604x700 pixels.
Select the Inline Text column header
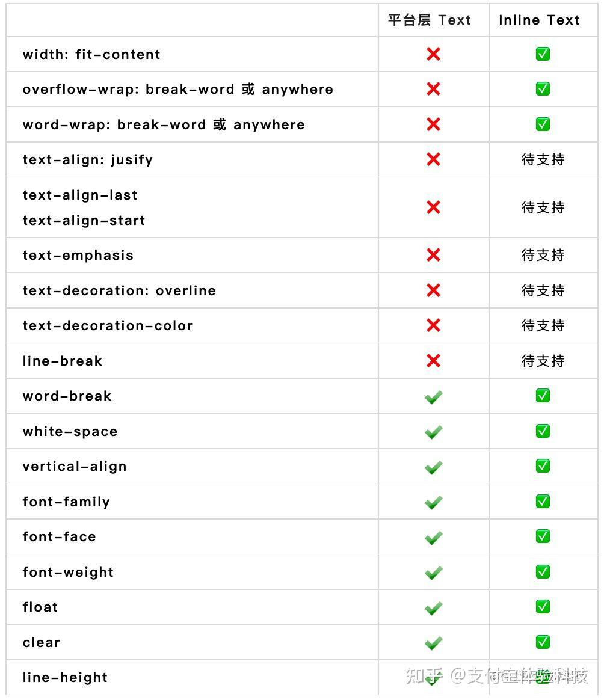click(539, 20)
